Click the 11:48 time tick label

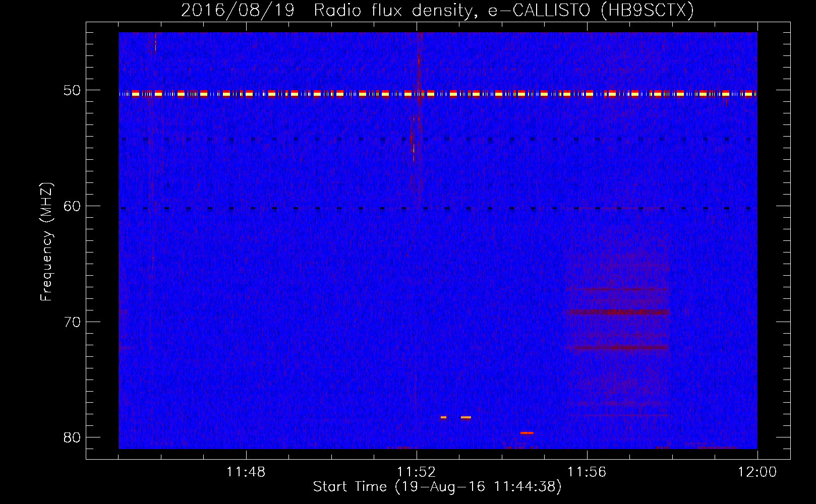(246, 472)
